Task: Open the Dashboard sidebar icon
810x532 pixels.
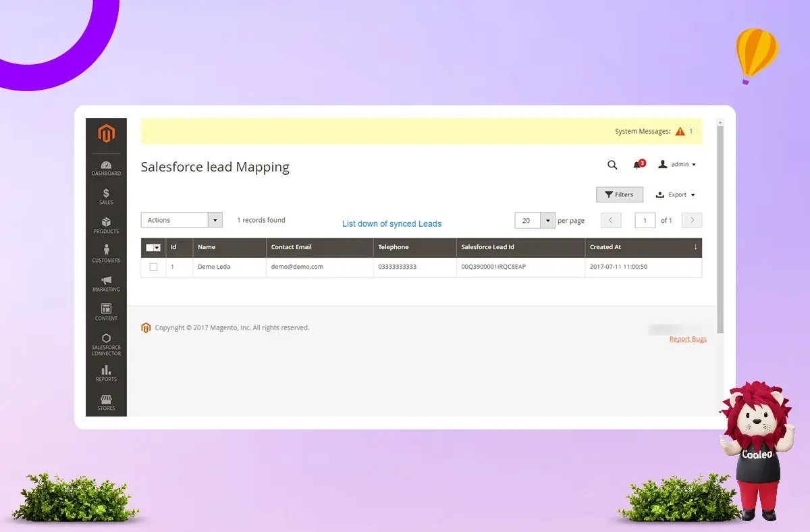Action: 106,169
